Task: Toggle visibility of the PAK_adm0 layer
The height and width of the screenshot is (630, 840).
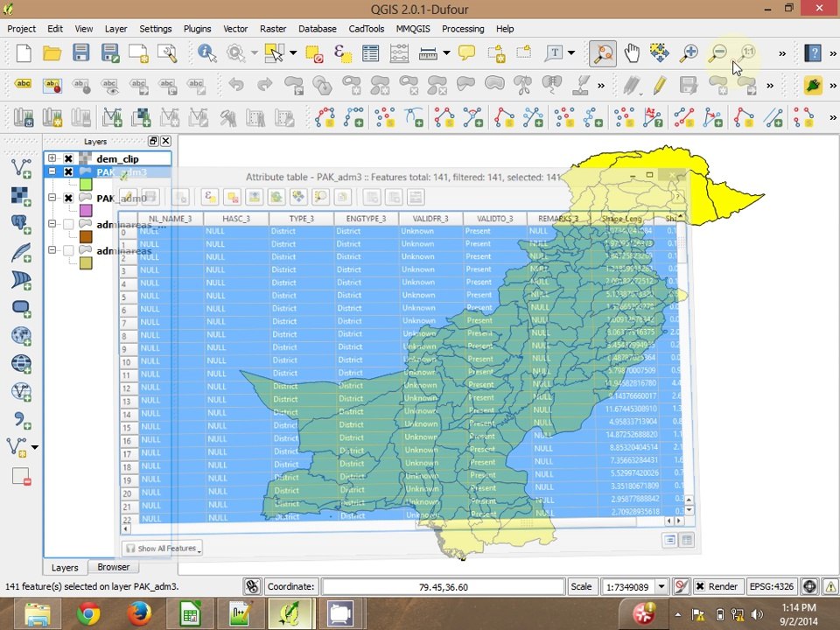Action: (68, 198)
